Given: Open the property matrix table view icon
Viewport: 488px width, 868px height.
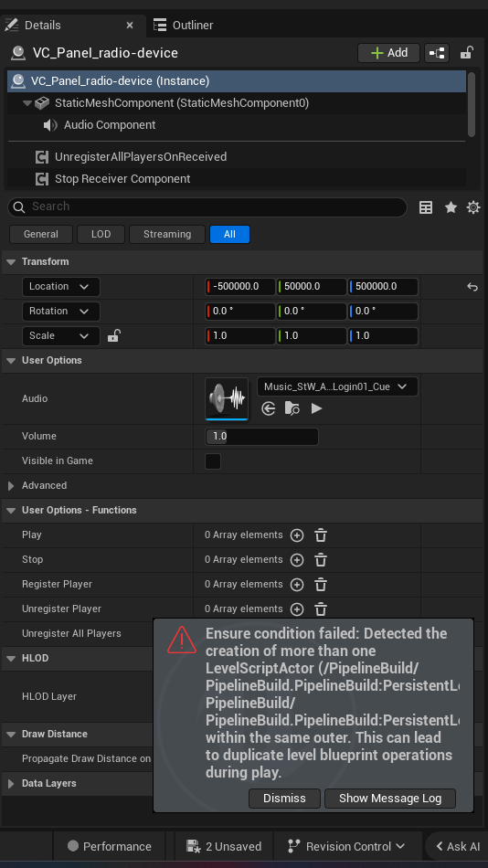Looking at the screenshot, I should tap(426, 207).
